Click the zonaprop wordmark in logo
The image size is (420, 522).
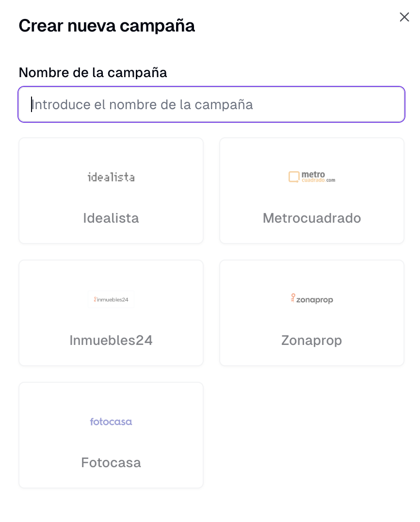click(315, 300)
